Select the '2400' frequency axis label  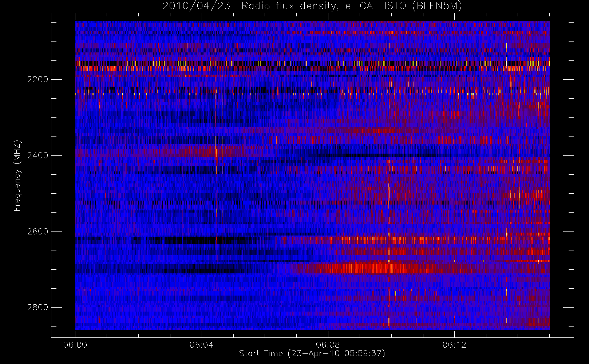click(37, 155)
